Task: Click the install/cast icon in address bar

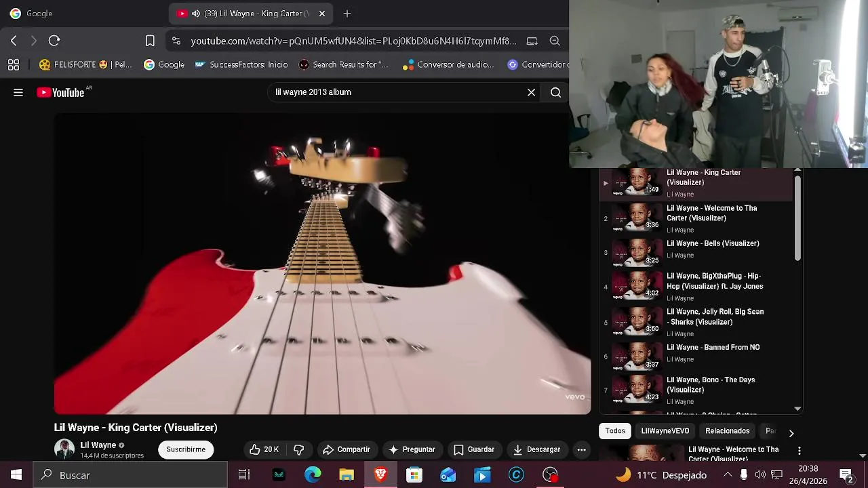Action: click(532, 41)
